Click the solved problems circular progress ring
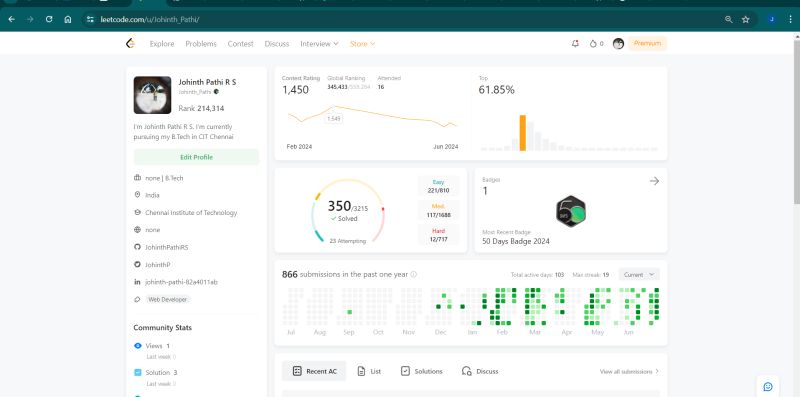Viewport: 800px width, 397px height. 348,211
